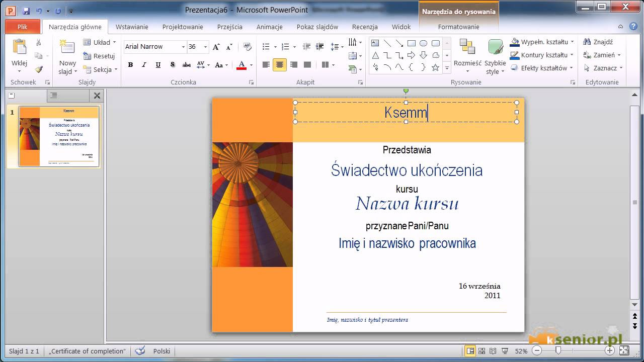Click the Nazwa kursu placeholder text
The image size is (644, 362).
(407, 204)
